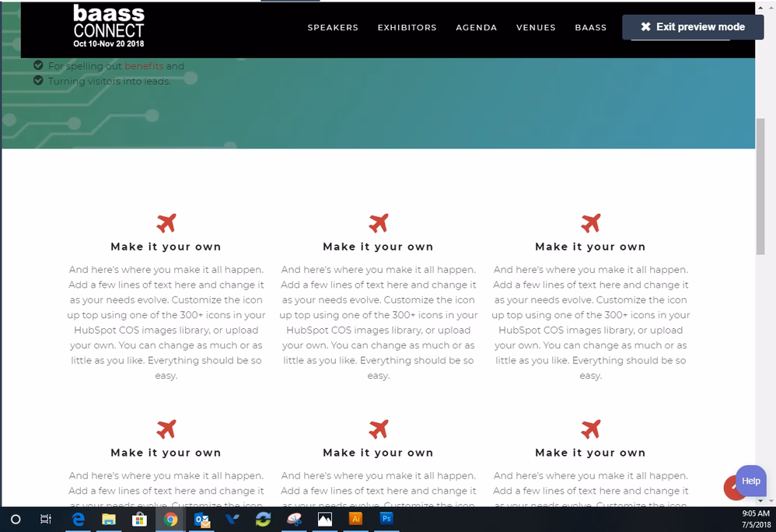This screenshot has height=532, width=776.
Task: Open the 'benefits' hyperlink
Action: pos(145,65)
